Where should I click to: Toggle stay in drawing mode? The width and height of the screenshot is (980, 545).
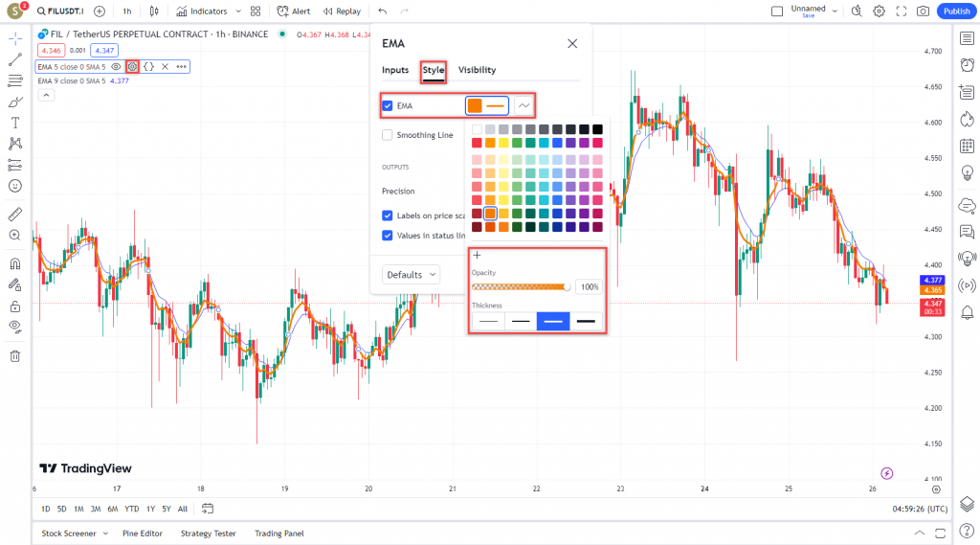15,285
